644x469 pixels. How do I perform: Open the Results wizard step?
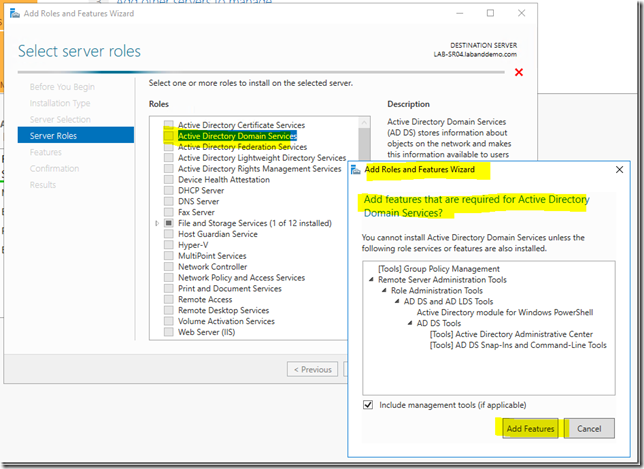tap(43, 185)
